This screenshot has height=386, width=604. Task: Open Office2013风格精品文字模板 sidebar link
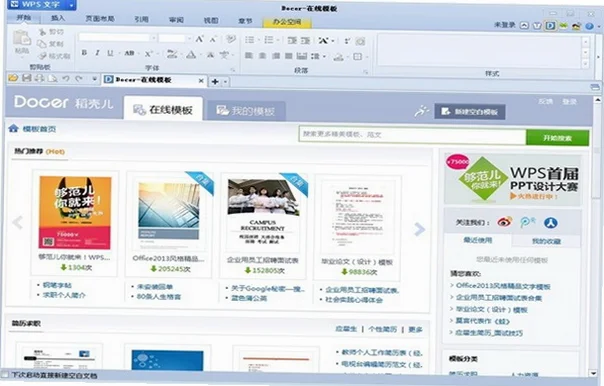coord(503,286)
